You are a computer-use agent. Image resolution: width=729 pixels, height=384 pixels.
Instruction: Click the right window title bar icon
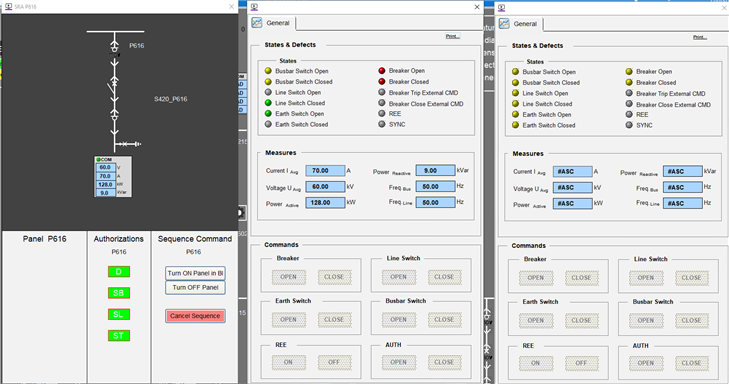502,7
